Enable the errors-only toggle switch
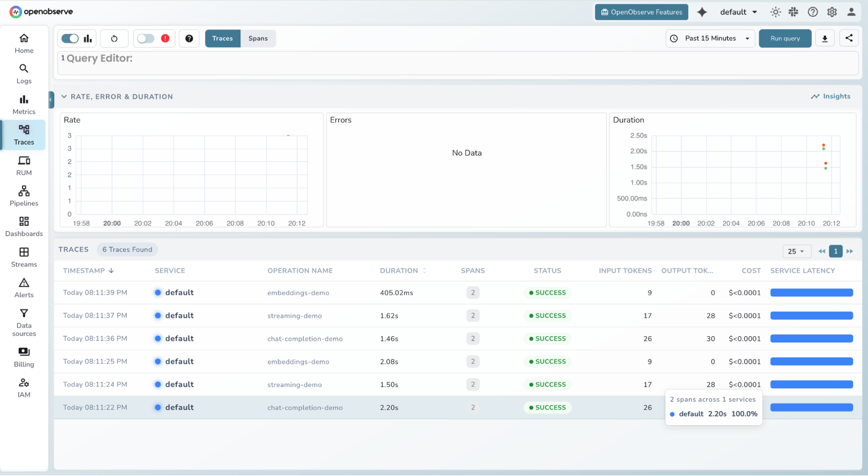This screenshot has width=868, height=476. [x=145, y=39]
